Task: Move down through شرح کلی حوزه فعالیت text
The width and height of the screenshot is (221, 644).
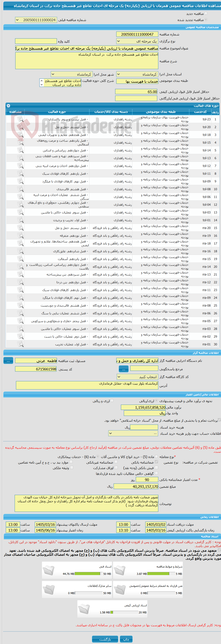Action: click(x=41, y=85)
